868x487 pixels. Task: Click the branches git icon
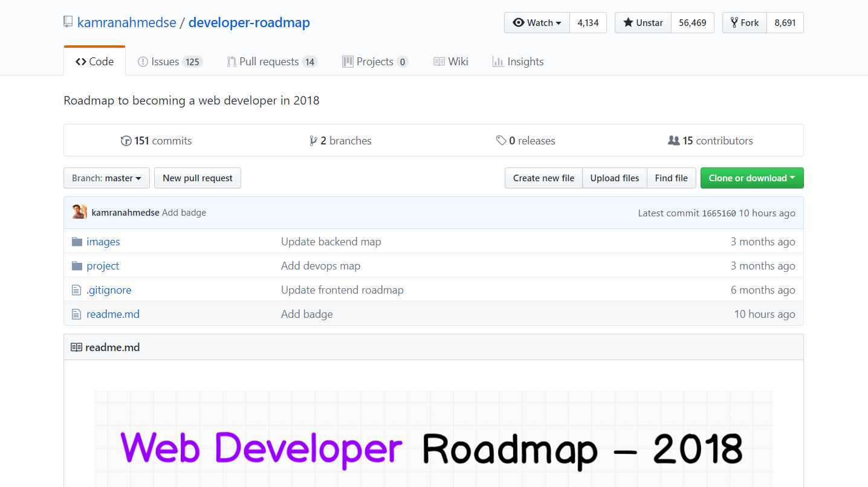tap(313, 141)
